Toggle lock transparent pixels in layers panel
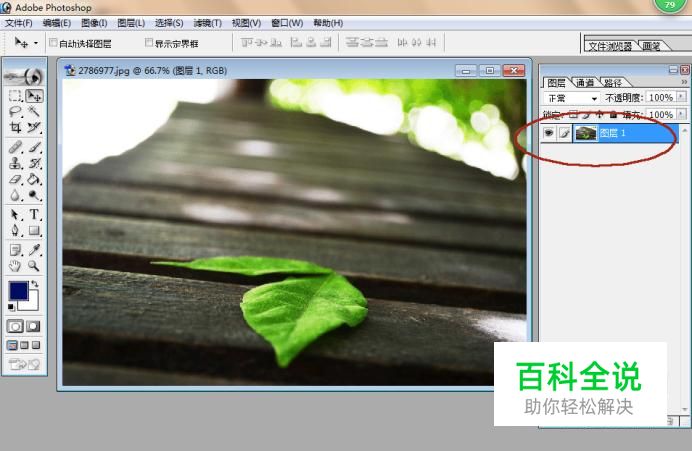692x451 pixels. tap(573, 115)
